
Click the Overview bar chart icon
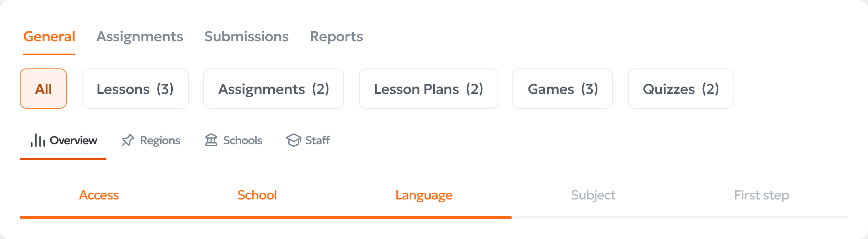(x=38, y=141)
